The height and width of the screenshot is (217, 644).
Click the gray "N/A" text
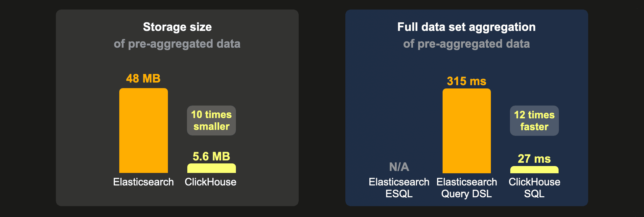point(399,167)
